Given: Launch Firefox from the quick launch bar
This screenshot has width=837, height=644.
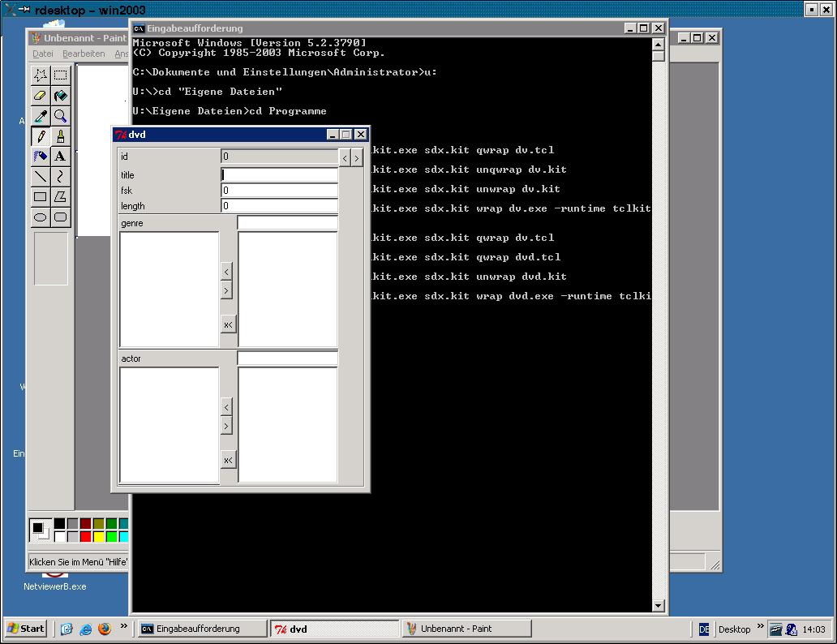Looking at the screenshot, I should click(105, 629).
